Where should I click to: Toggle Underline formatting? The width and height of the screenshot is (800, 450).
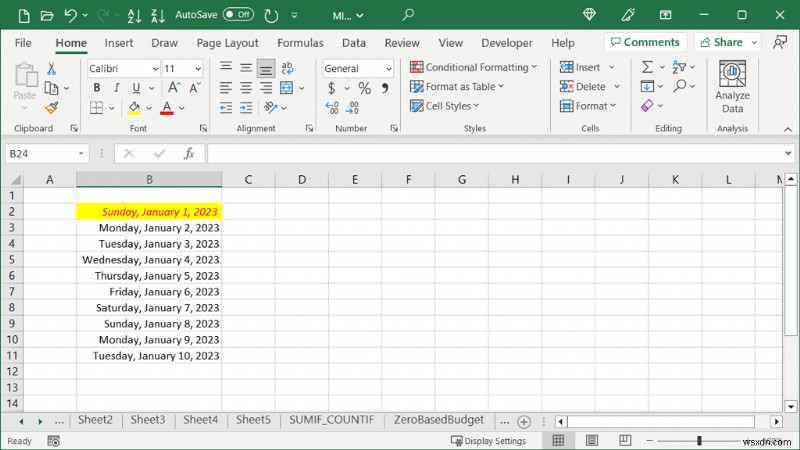click(136, 88)
